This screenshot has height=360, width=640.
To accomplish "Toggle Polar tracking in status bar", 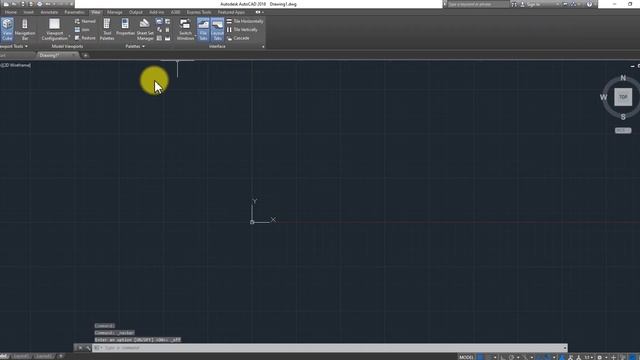I will tap(511, 357).
